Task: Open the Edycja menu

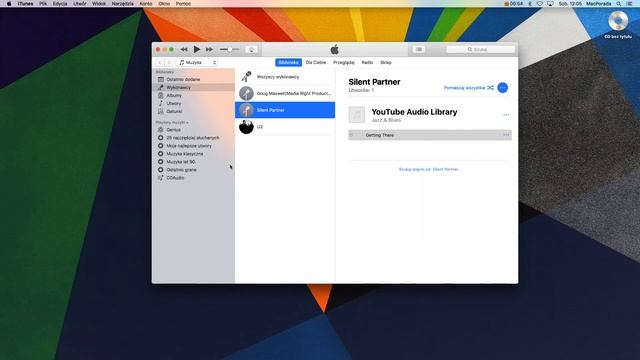Action: (60, 4)
